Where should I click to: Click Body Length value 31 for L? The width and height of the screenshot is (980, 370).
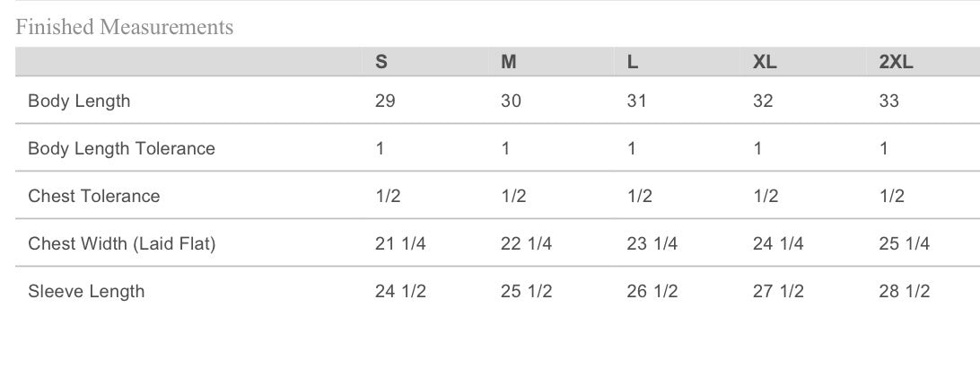pos(636,101)
